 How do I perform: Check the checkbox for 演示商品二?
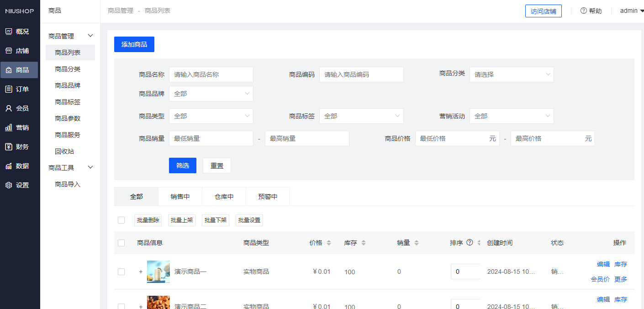pyautogui.click(x=121, y=305)
